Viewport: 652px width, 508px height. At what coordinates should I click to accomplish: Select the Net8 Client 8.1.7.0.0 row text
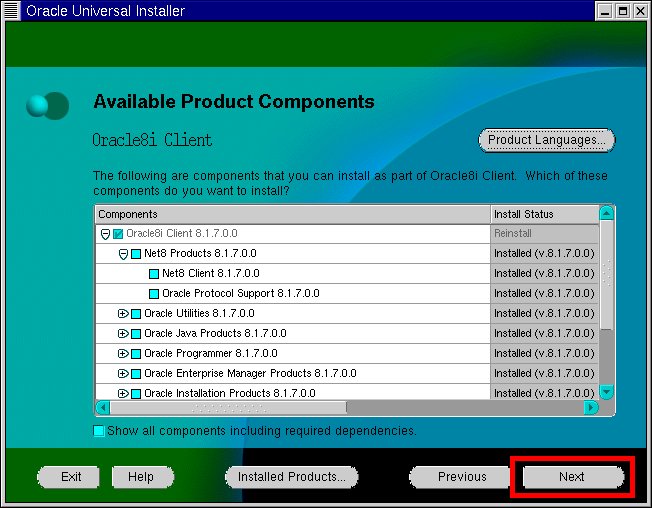coord(210,274)
